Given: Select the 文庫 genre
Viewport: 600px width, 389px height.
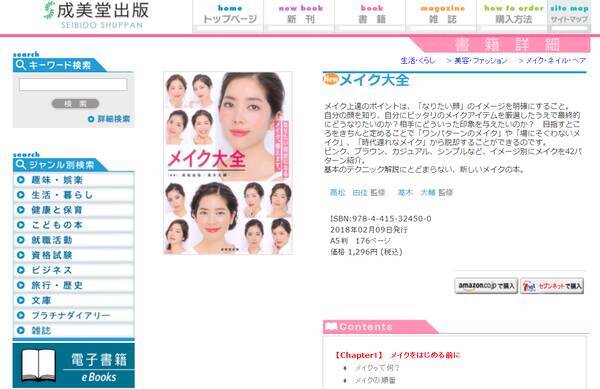Looking at the screenshot, I should 73,300.
